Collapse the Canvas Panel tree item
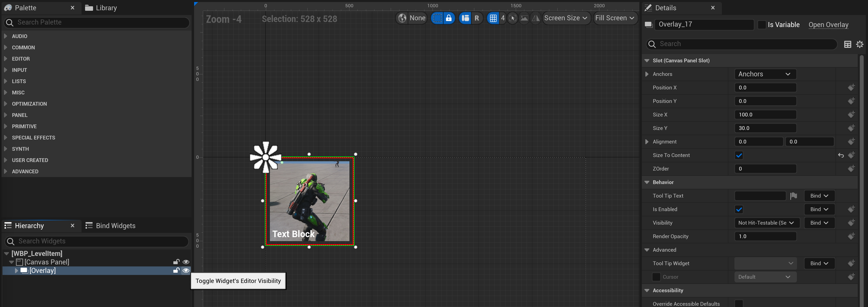The image size is (868, 307). pyautogui.click(x=12, y=262)
